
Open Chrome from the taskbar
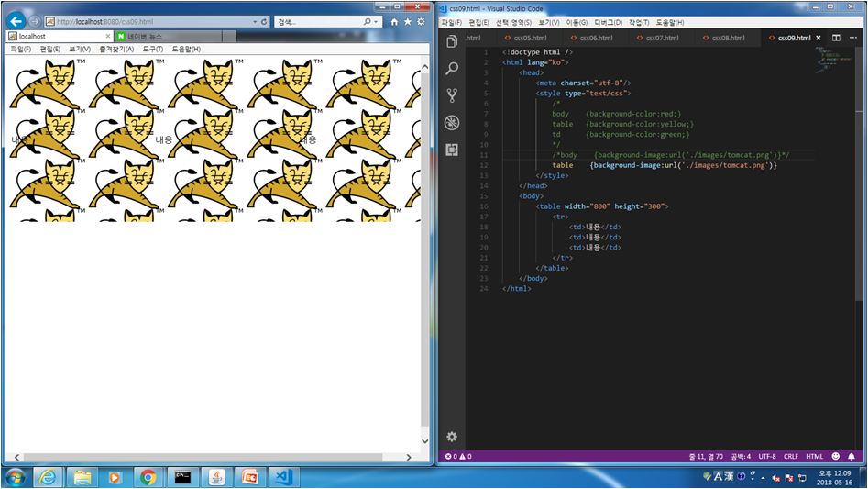click(148, 477)
